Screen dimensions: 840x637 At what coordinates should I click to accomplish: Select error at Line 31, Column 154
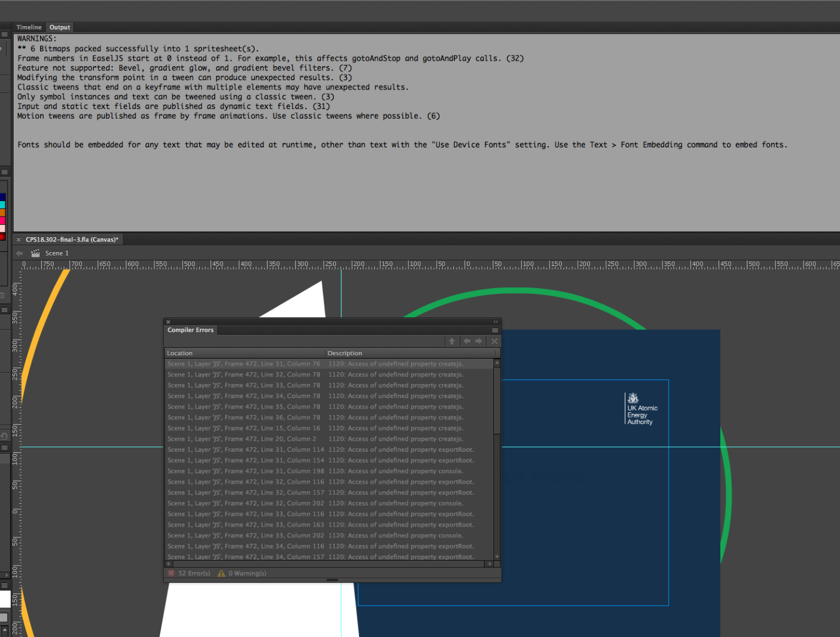(329, 461)
